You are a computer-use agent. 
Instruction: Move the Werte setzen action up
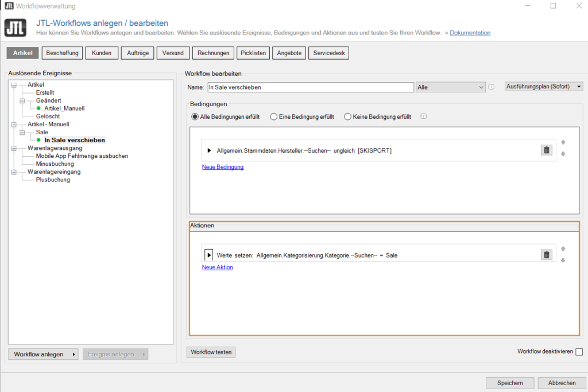563,249
